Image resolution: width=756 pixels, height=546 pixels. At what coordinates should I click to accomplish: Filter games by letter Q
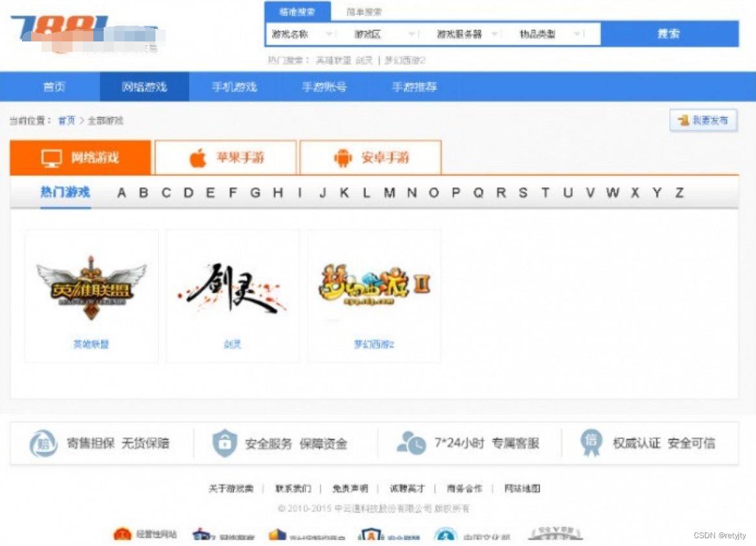pos(478,193)
